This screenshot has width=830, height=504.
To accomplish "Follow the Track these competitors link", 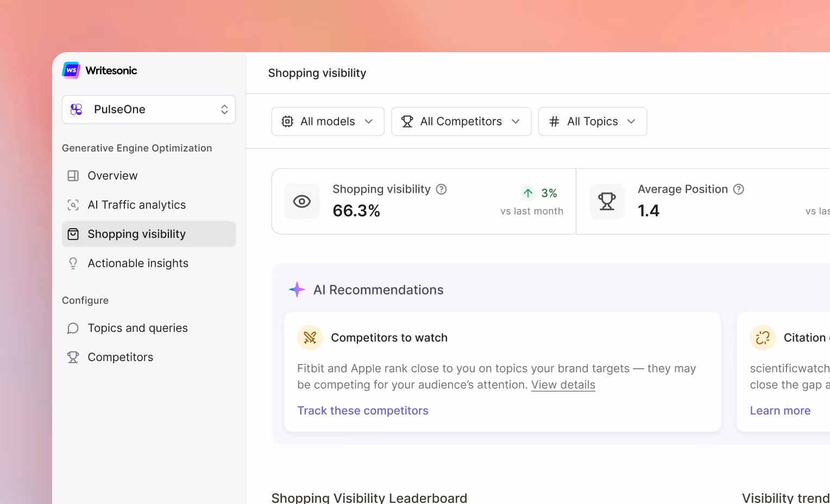I will click(x=362, y=411).
